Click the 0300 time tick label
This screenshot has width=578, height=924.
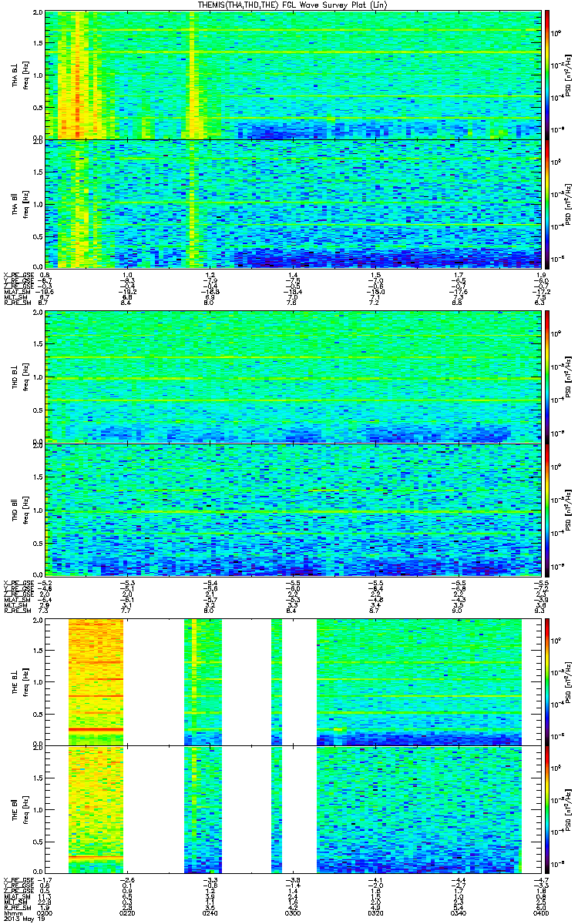(291, 912)
